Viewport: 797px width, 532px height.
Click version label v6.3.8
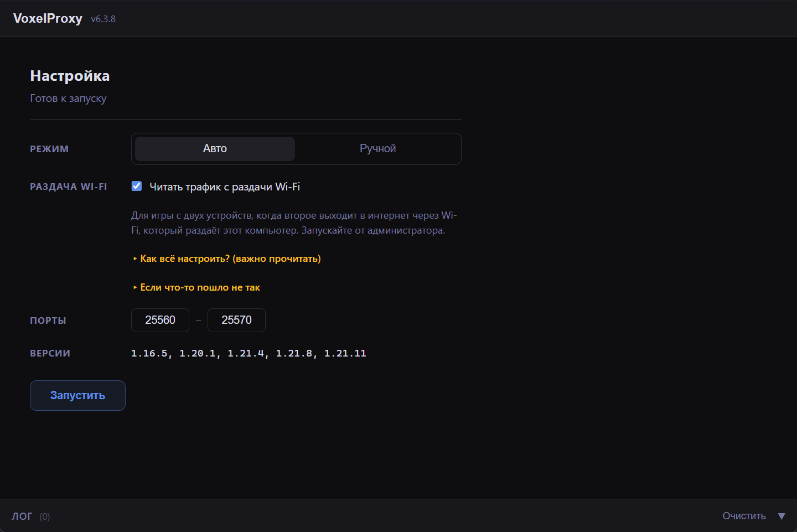103,19
